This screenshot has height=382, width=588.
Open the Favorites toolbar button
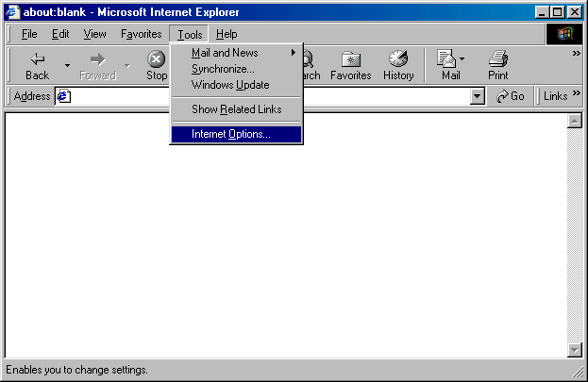coord(350,66)
